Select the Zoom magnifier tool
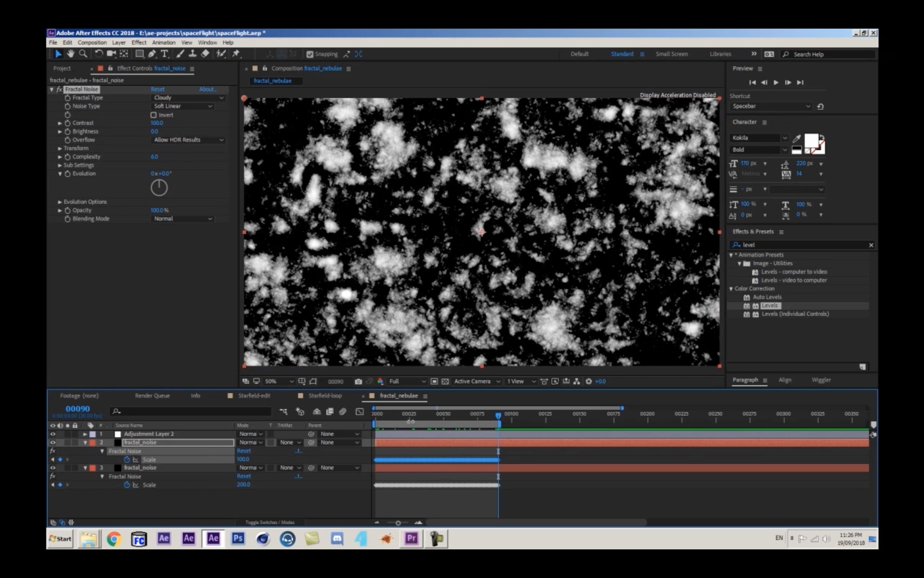This screenshot has width=924, height=578. (83, 54)
